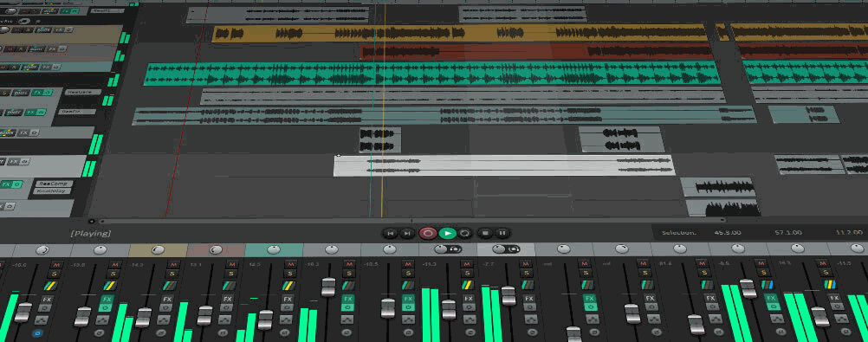Open the FX chain on the tan mixer strip
The height and width of the screenshot is (342, 868).
167,299
